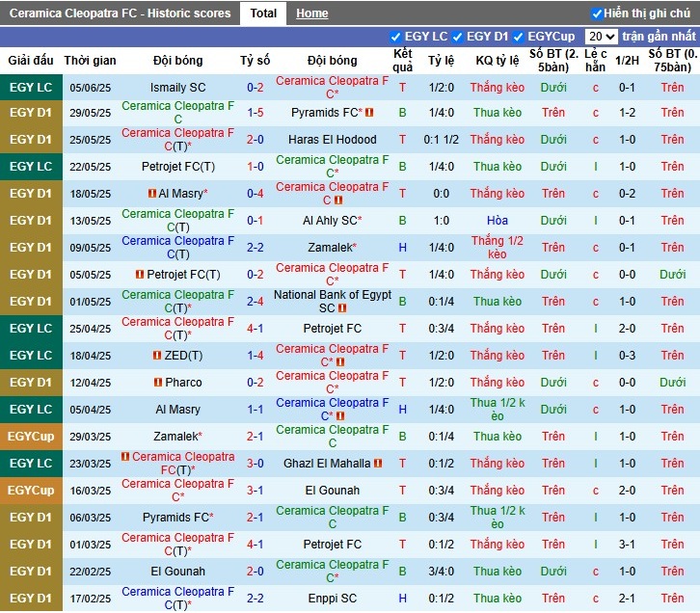Click the 'Thời gian' column header
The width and height of the screenshot is (700, 613).
[x=91, y=60]
